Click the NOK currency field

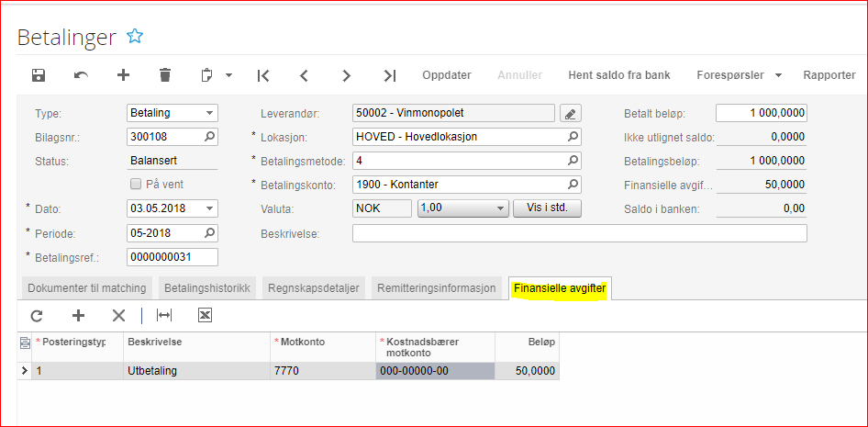pyautogui.click(x=382, y=208)
